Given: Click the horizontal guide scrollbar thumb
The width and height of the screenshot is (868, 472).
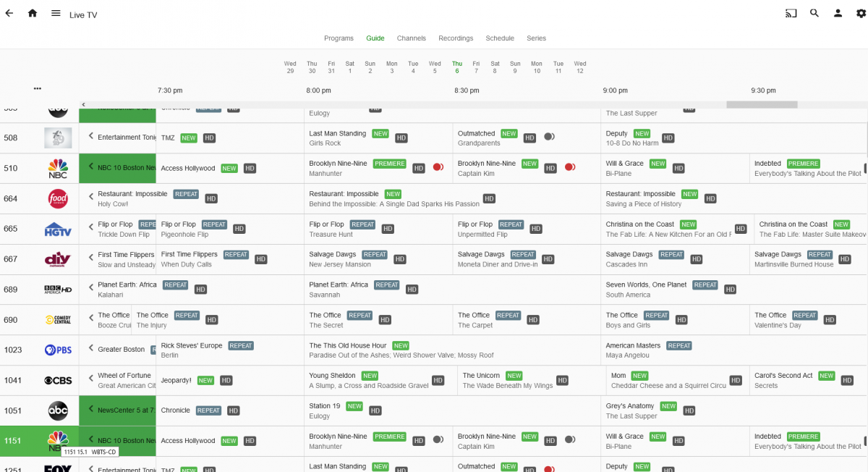Looking at the screenshot, I should (x=762, y=105).
